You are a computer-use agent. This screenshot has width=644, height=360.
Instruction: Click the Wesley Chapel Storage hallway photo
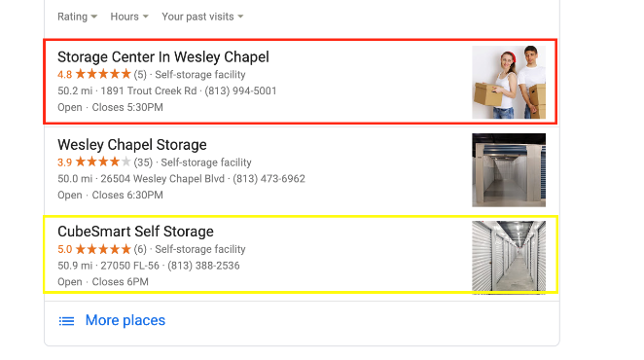pyautogui.click(x=509, y=170)
